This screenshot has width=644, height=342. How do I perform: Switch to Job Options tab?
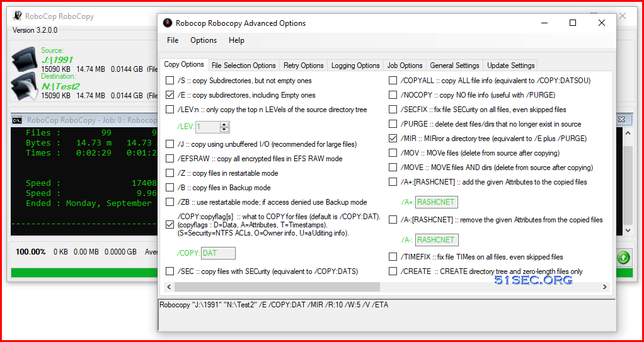[405, 66]
